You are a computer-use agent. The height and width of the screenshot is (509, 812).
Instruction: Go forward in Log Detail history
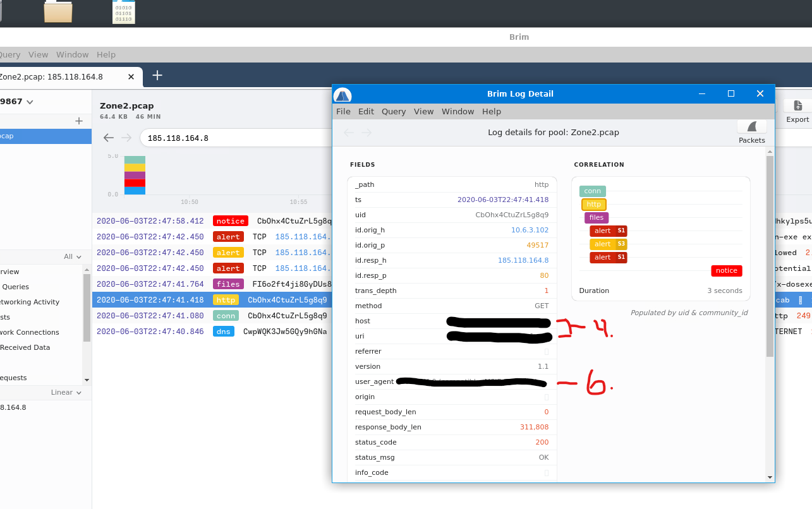(x=367, y=133)
